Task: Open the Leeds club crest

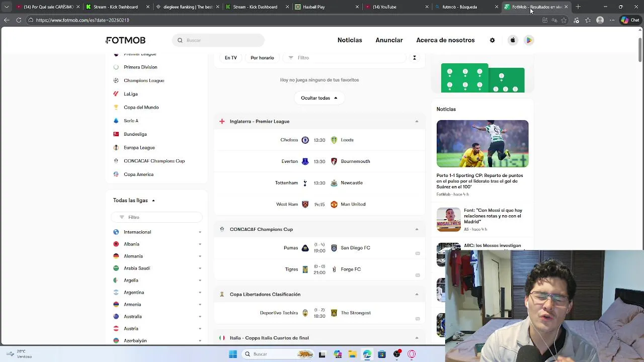Action: [334, 140]
